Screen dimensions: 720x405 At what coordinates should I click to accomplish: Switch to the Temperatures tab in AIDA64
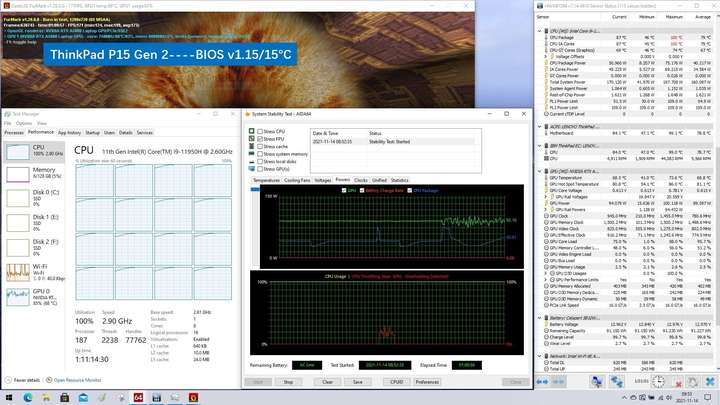click(266, 180)
